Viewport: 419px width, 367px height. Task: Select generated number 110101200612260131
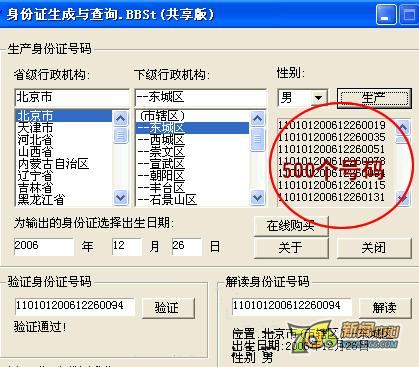pos(332,197)
